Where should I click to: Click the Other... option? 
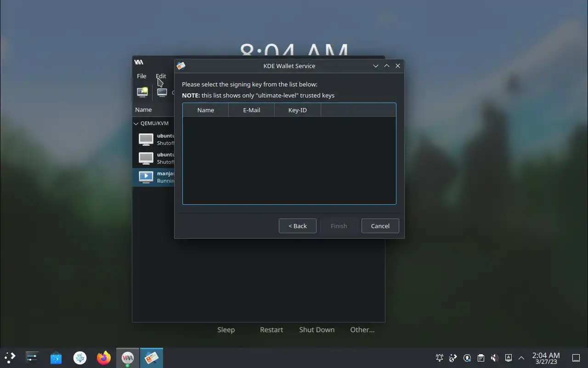pyautogui.click(x=362, y=330)
